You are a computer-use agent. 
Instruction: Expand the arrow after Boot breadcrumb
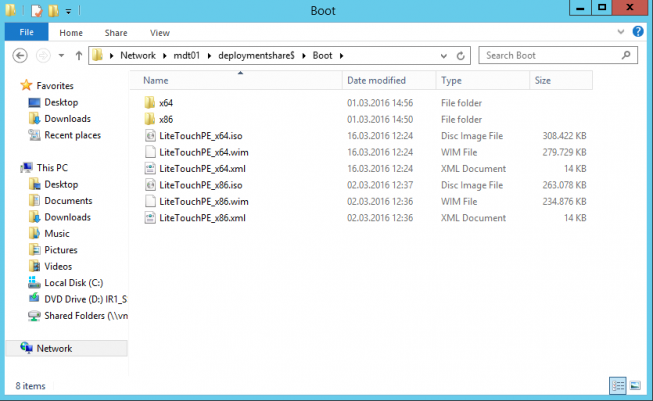[341, 56]
